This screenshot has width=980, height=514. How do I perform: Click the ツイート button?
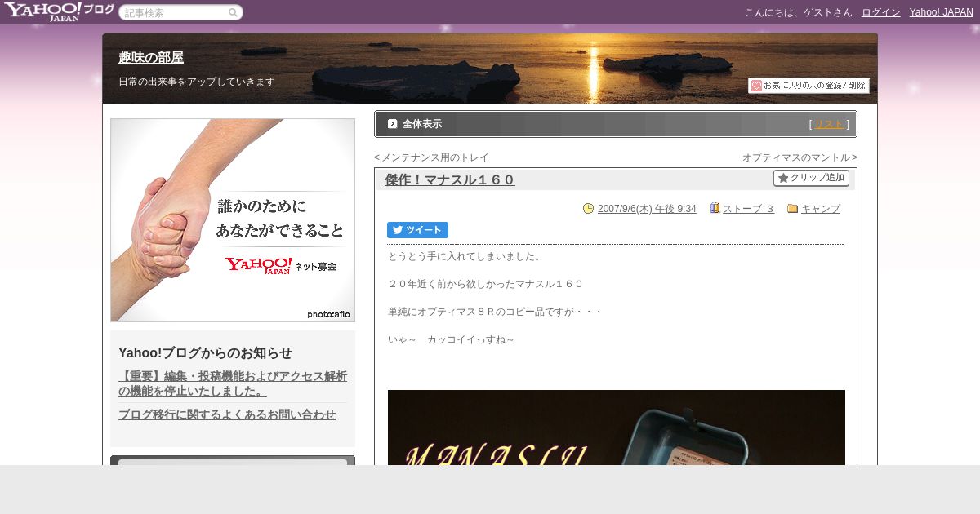[x=417, y=230]
